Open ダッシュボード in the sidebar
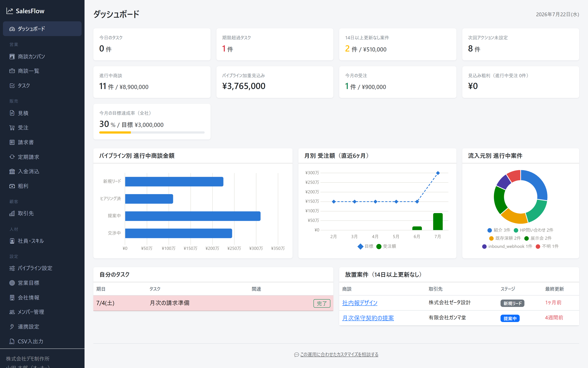Viewport: 588px width, 368px height. [42, 29]
